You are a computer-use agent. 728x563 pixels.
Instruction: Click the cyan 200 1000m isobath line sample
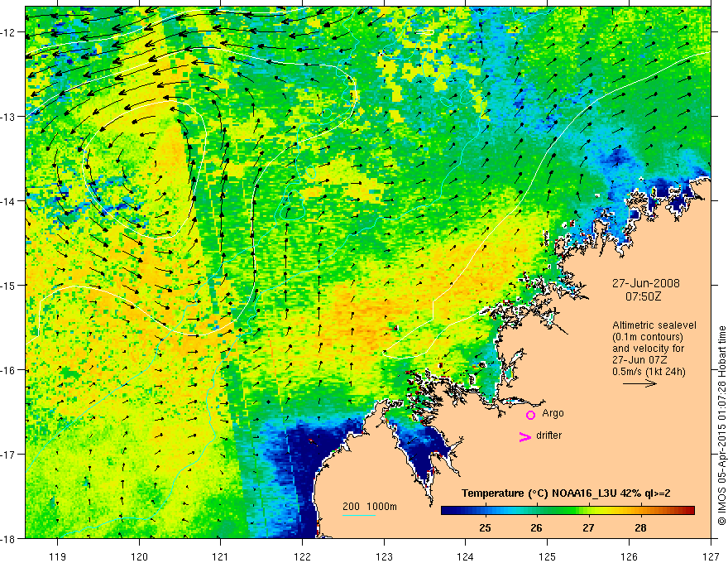[x=359, y=515]
